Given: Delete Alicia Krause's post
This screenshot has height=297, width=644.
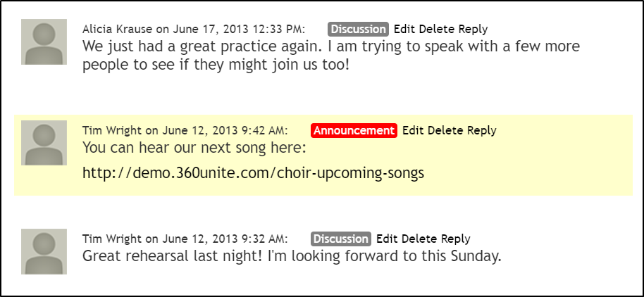Looking at the screenshot, I should [437, 29].
